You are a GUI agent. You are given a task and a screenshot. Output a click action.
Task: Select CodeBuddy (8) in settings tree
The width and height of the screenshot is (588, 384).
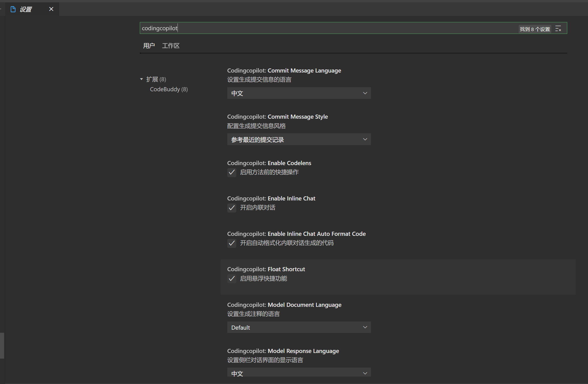click(169, 89)
